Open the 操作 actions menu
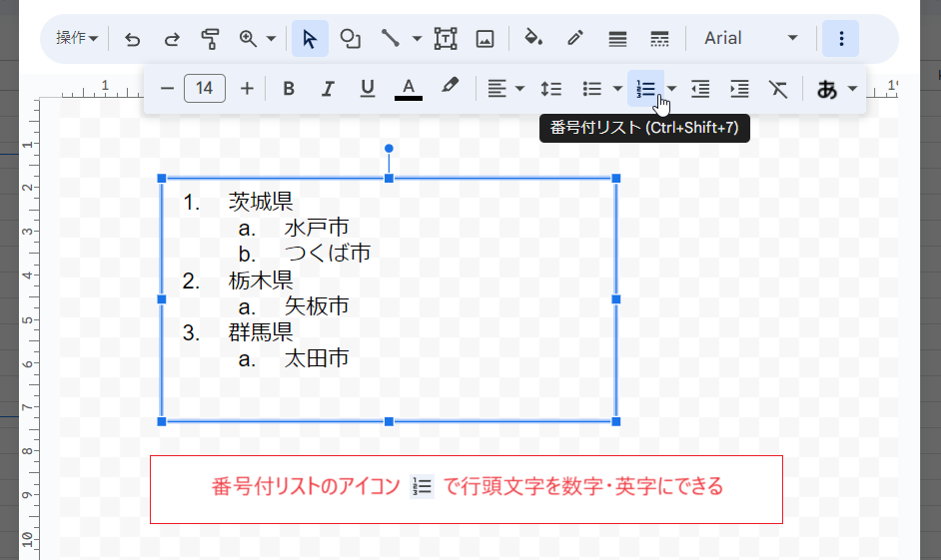The image size is (941, 560). [77, 38]
